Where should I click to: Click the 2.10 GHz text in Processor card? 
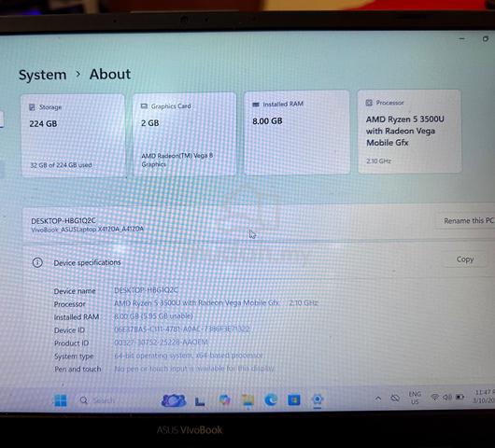point(378,161)
